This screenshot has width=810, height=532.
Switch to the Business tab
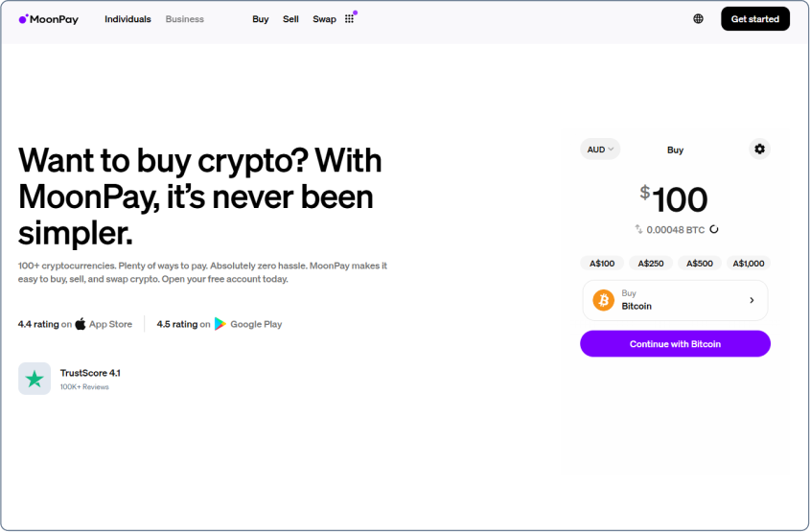tap(184, 19)
